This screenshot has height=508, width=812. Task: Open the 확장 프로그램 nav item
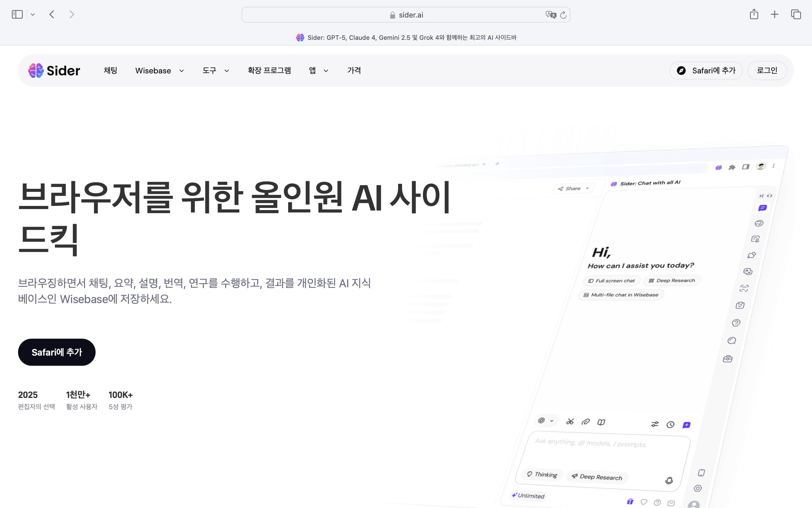[x=269, y=71]
